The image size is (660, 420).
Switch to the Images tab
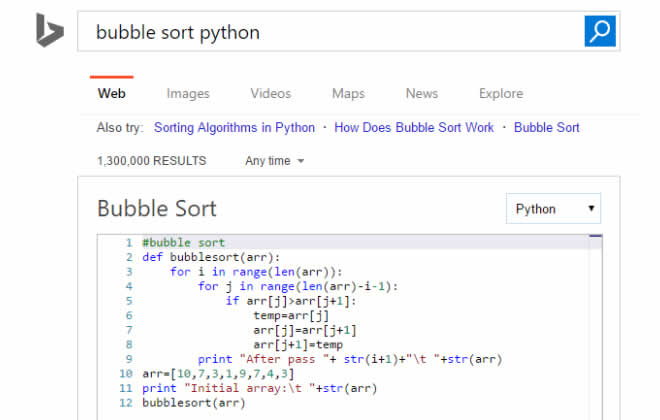tap(188, 93)
